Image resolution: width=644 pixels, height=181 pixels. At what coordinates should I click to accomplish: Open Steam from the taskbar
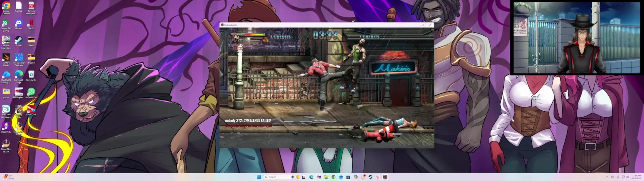click(x=370, y=177)
